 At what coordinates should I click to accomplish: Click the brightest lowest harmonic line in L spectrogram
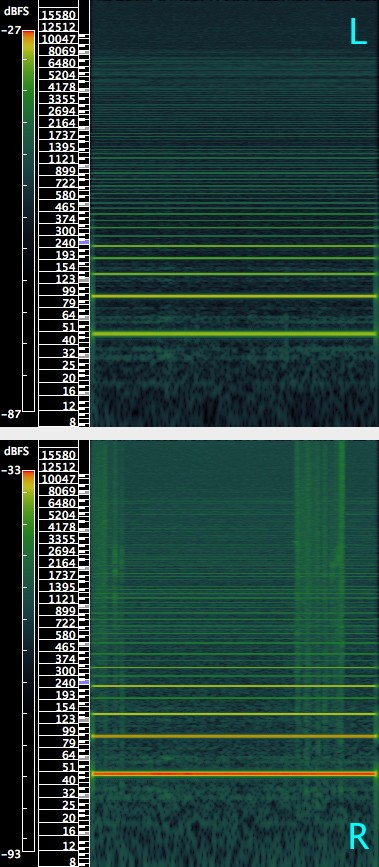(x=233, y=333)
